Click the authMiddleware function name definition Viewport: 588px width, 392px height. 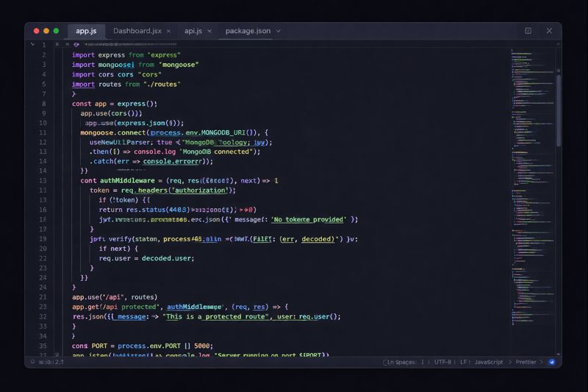pos(127,181)
